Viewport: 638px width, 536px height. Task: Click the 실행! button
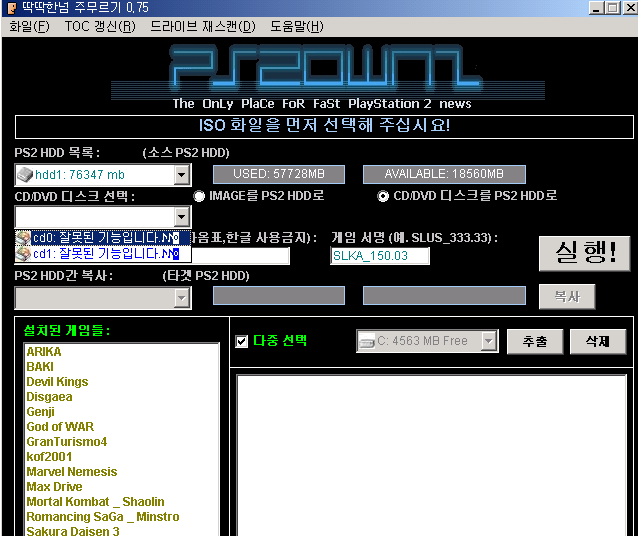coord(584,253)
